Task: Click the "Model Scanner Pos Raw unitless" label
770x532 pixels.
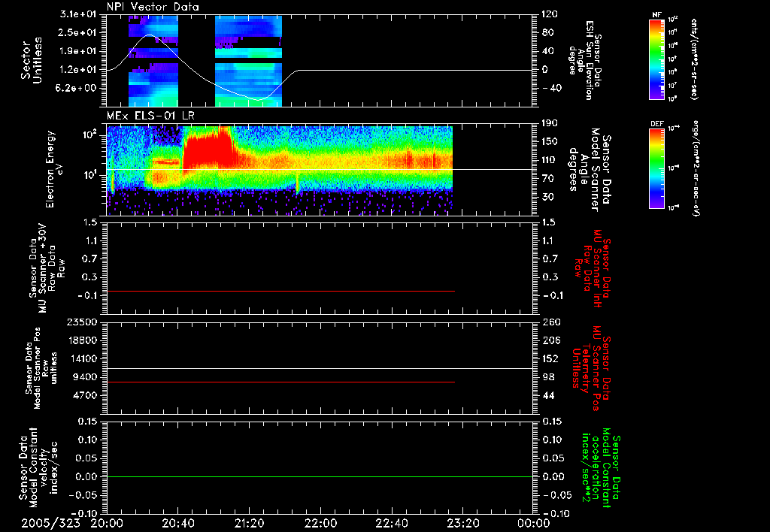Action: tap(41, 368)
